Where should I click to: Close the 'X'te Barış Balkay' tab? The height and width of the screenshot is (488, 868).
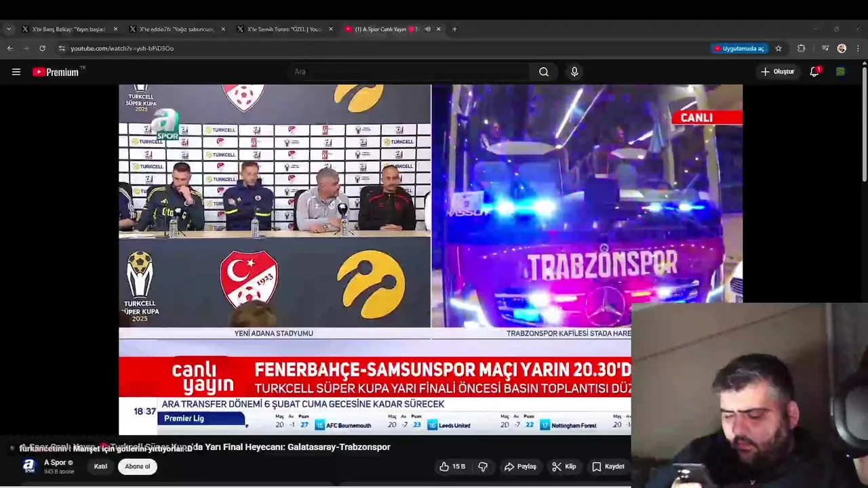(x=115, y=29)
